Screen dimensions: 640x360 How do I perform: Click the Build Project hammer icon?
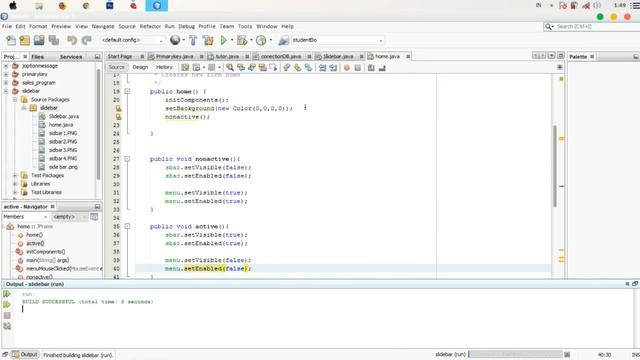[x=193, y=40]
